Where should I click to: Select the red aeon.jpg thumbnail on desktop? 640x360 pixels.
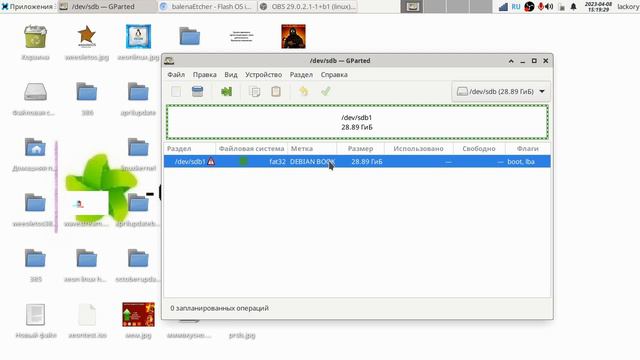138,314
